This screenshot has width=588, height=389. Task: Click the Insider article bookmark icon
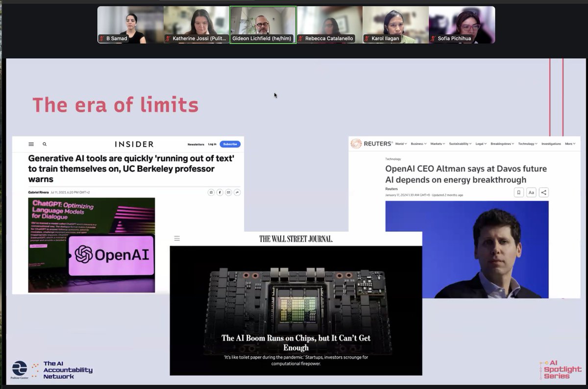pos(211,193)
